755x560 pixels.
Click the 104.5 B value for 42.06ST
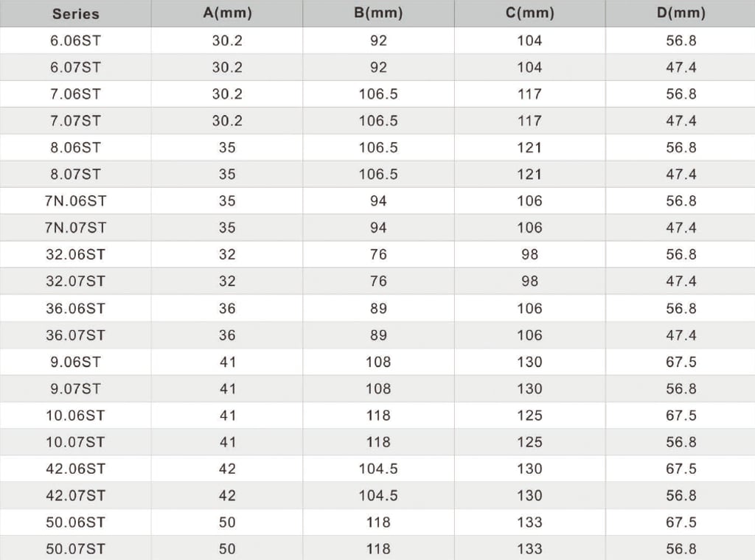[378, 469]
